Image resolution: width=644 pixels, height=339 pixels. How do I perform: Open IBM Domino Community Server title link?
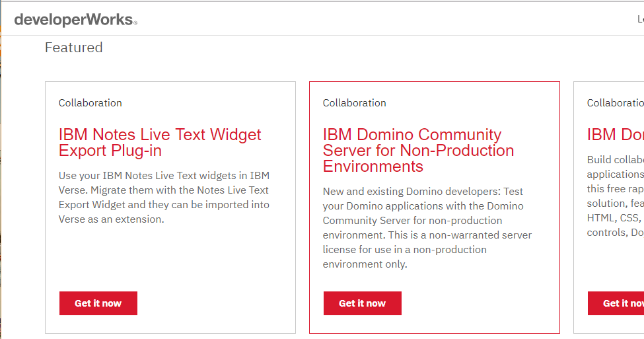click(x=418, y=151)
